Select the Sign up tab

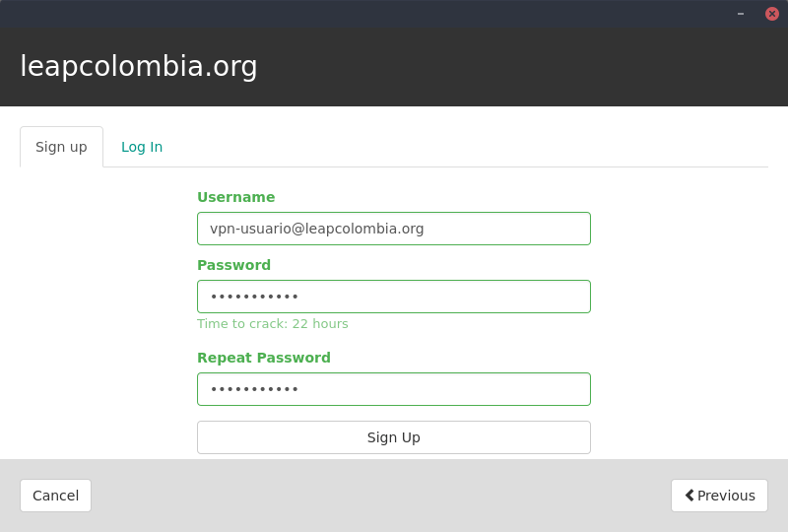click(x=61, y=147)
